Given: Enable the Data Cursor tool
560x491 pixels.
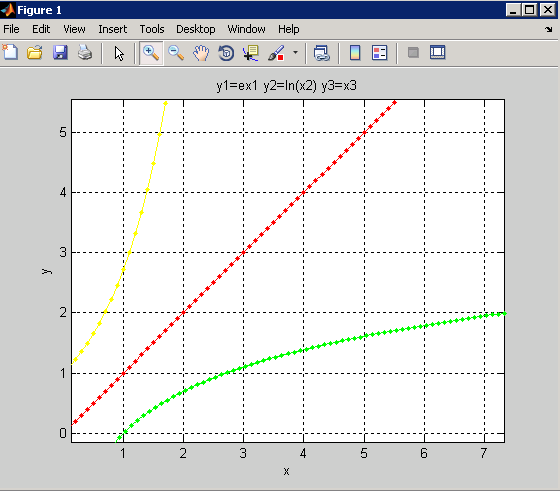Looking at the screenshot, I should 251,53.
